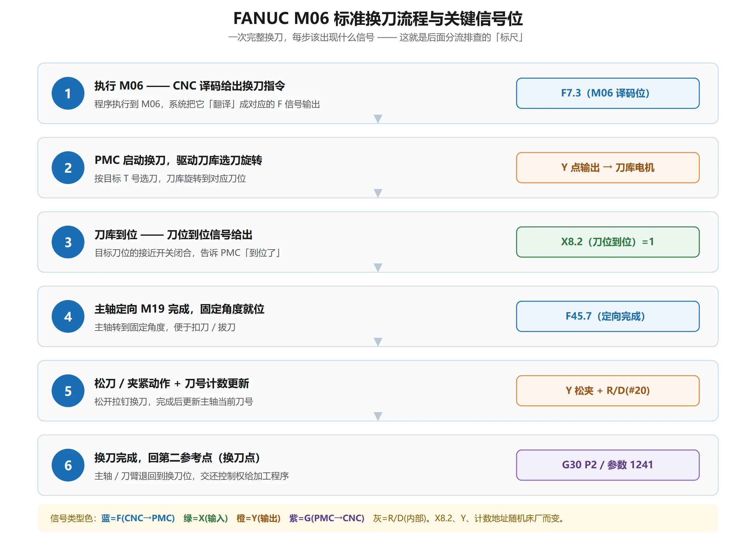
Task: Click the subtitle '一次完整换刀，每步该出现什么信号'
Action: (x=301, y=37)
